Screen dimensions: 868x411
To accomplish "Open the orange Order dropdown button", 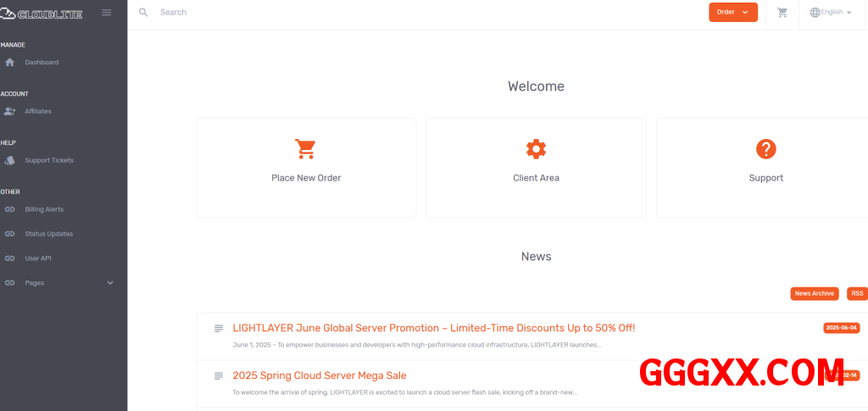I will pyautogui.click(x=732, y=12).
